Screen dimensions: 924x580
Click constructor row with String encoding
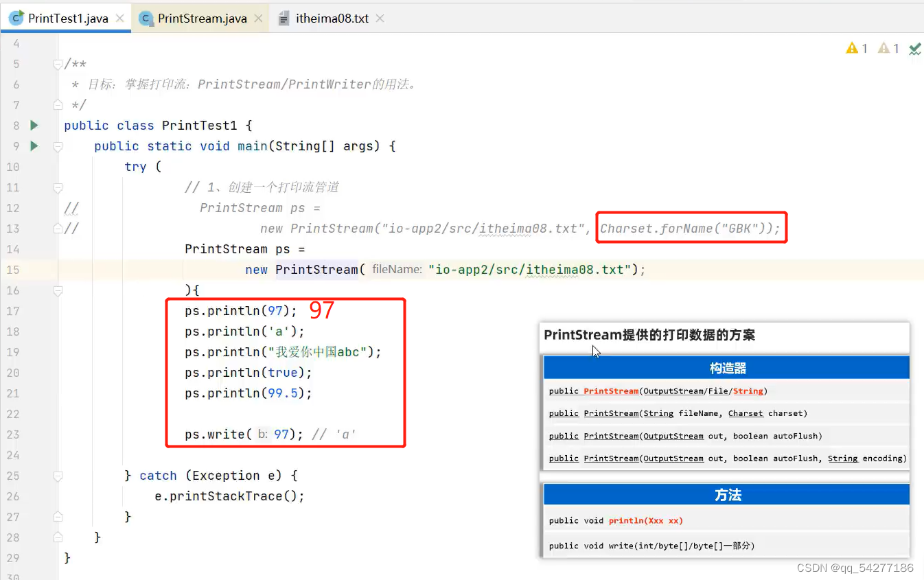click(x=726, y=458)
